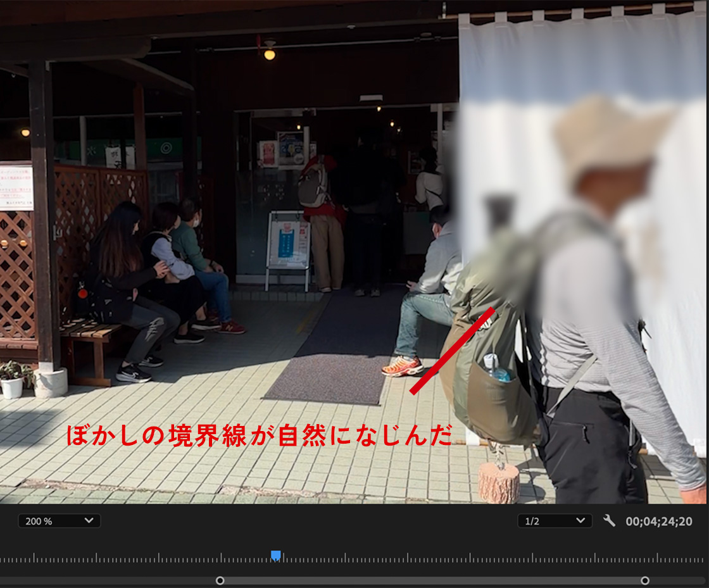Click the water bottle in the backpack pocket

[496, 368]
